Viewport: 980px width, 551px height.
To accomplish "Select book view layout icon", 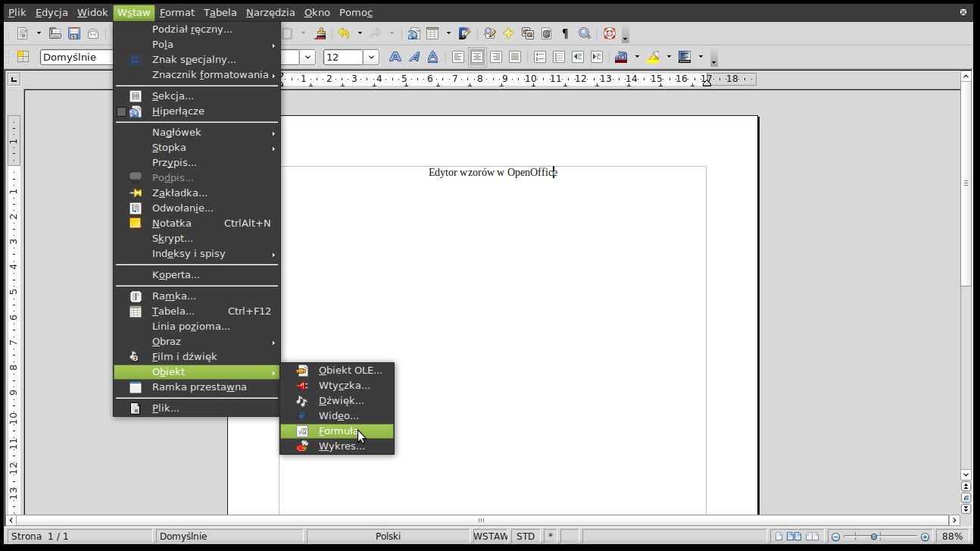I will 811,537.
